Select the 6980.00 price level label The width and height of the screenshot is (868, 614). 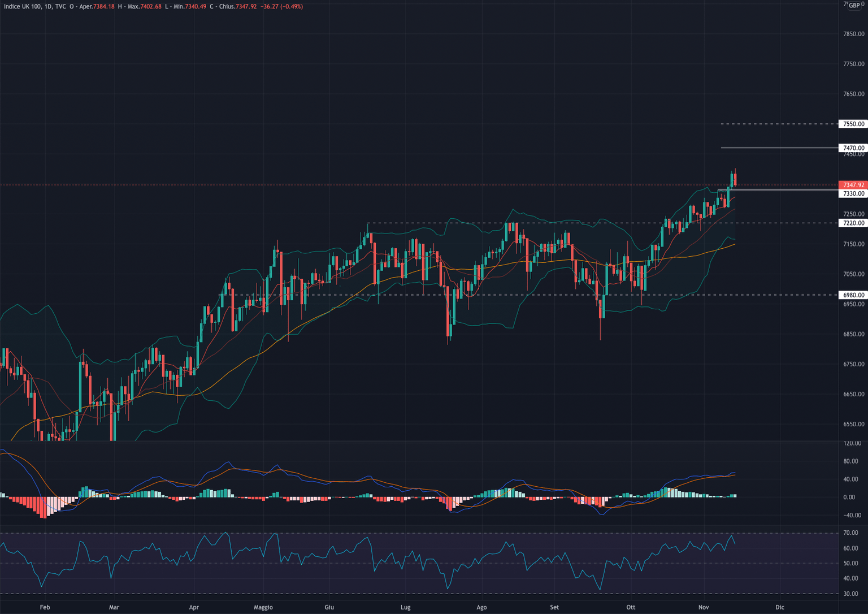pos(853,295)
